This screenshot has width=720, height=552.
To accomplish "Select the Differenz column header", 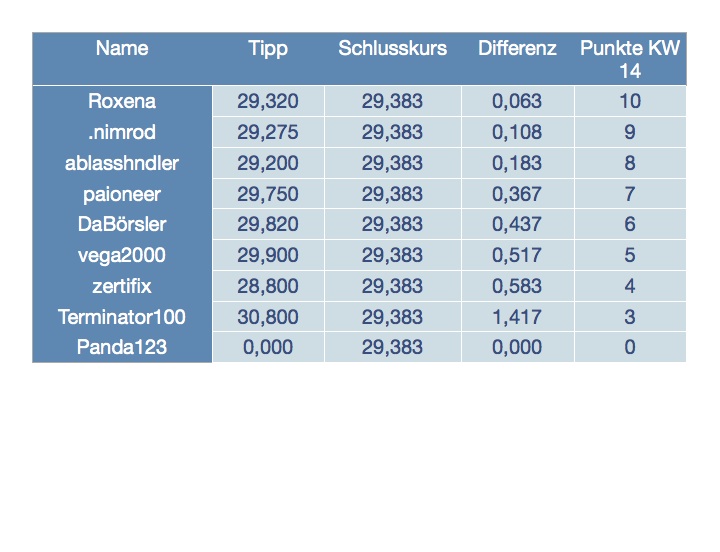I will [x=517, y=49].
